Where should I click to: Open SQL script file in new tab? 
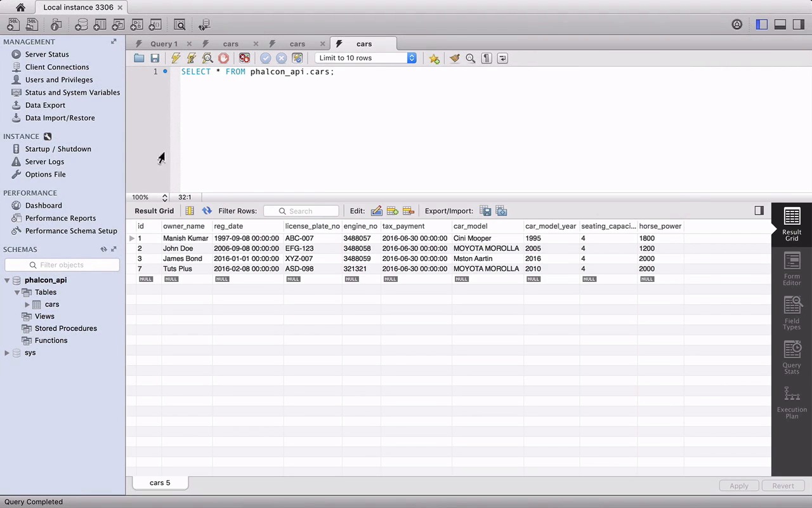(x=32, y=25)
